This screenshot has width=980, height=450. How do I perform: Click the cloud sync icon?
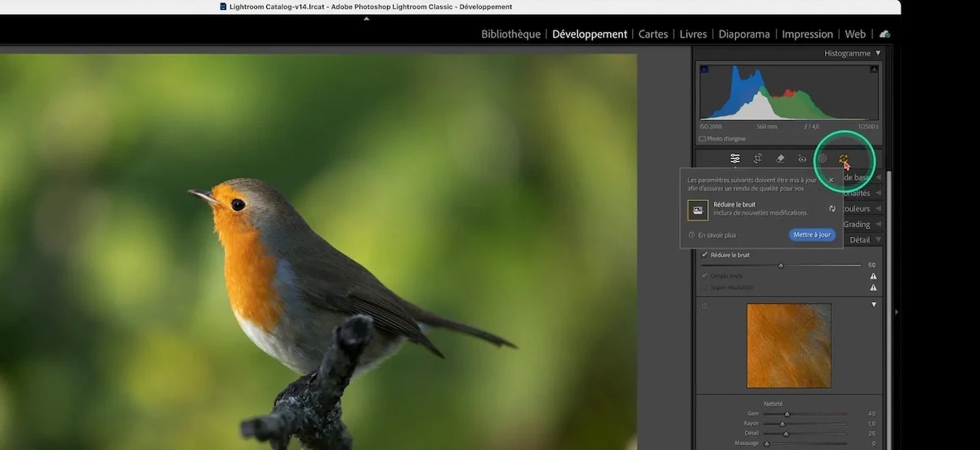tap(884, 34)
